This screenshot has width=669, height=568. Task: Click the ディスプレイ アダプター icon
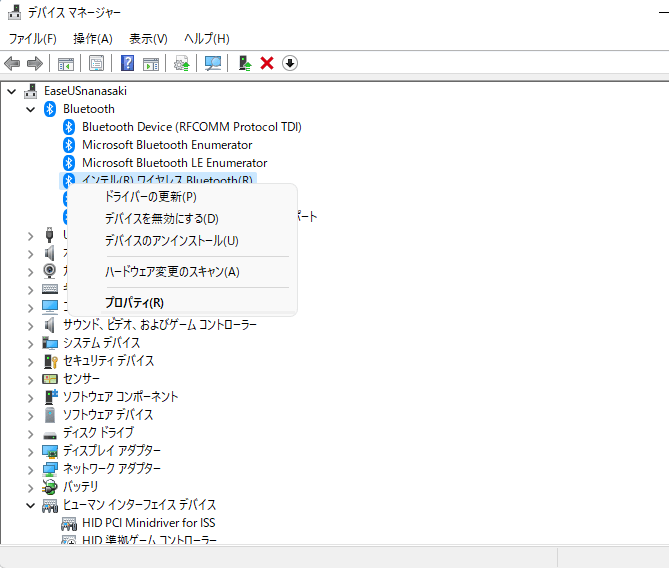click(x=50, y=451)
